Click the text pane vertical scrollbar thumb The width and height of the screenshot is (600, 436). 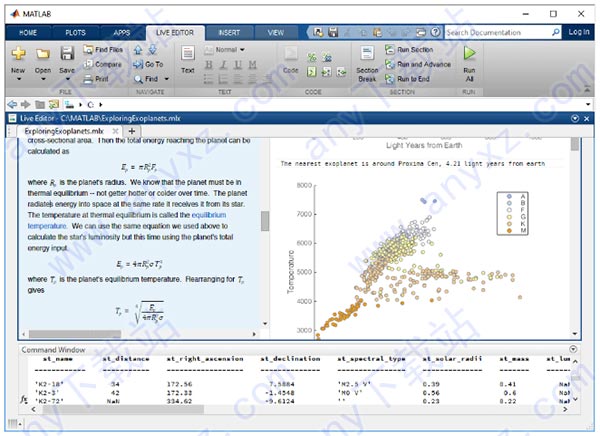(265, 221)
